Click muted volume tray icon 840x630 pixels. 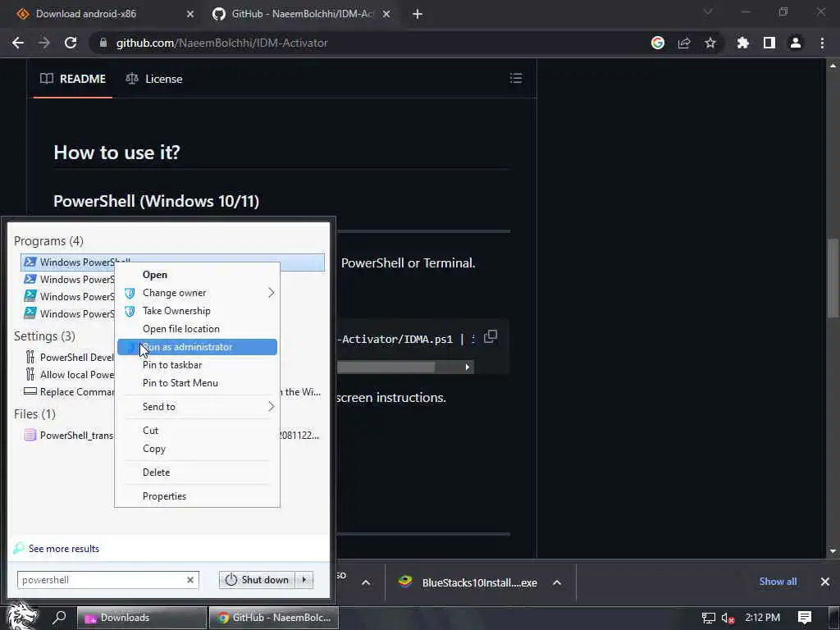(x=728, y=618)
